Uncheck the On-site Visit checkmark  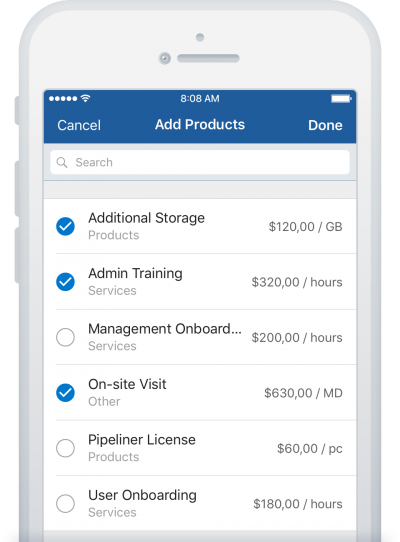[65, 393]
